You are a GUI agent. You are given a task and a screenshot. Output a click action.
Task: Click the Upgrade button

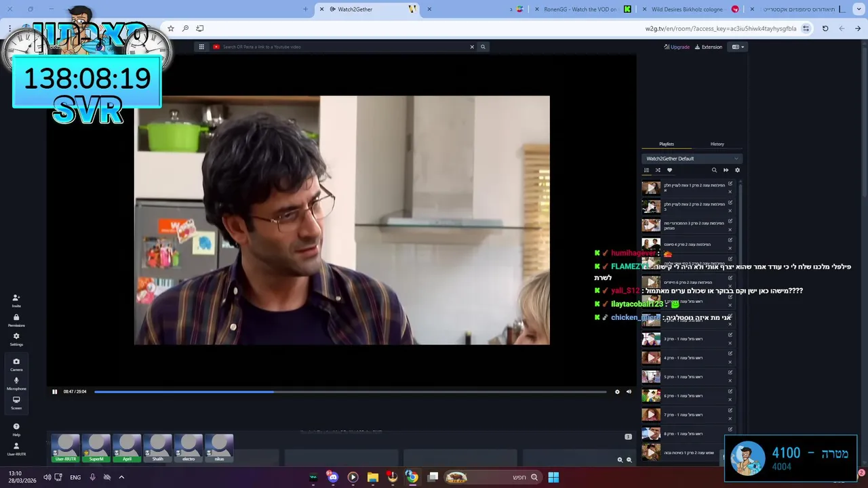point(677,47)
